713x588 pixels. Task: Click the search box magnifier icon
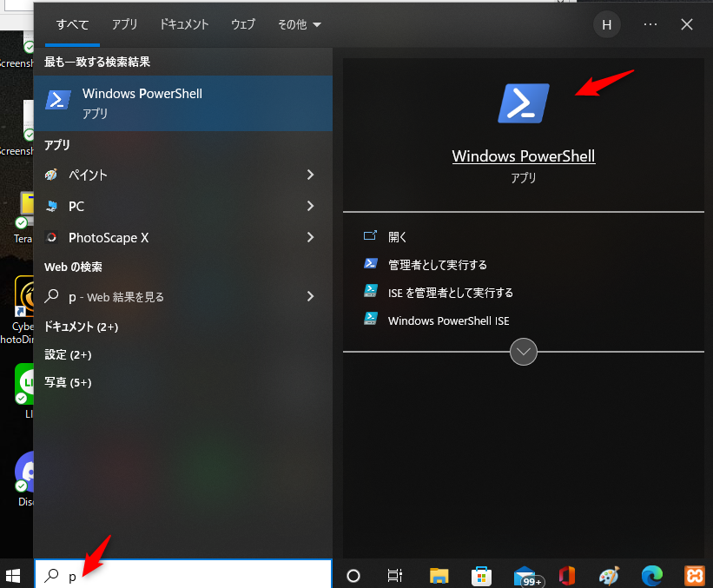click(51, 575)
